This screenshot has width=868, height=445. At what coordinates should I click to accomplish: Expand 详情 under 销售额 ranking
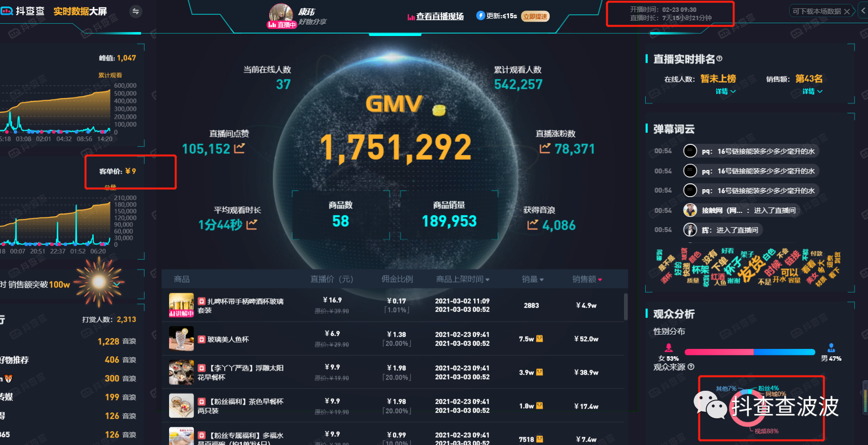(812, 91)
